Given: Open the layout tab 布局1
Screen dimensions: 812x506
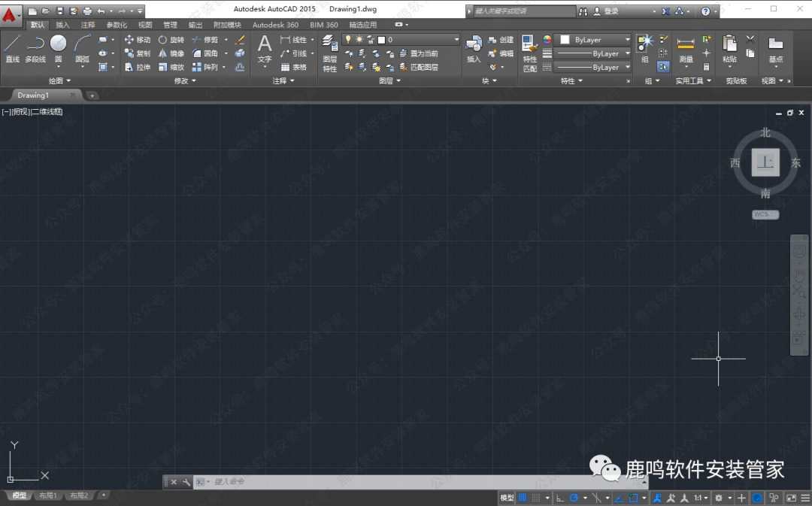Looking at the screenshot, I should 48,495.
